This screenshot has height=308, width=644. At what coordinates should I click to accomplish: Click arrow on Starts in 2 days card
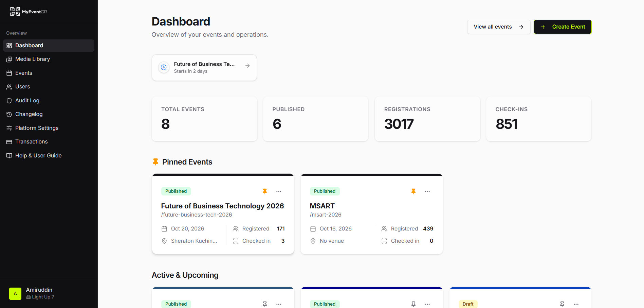coord(247,66)
